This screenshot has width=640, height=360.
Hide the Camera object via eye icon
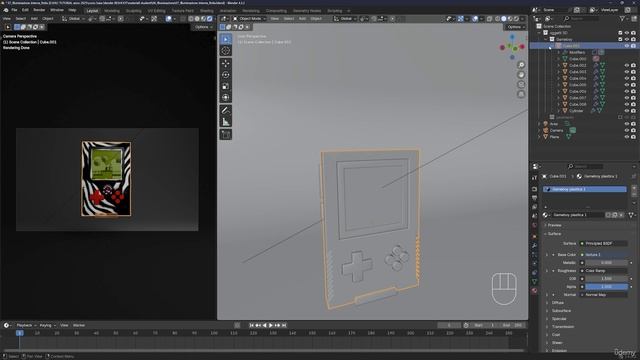[x=627, y=131]
